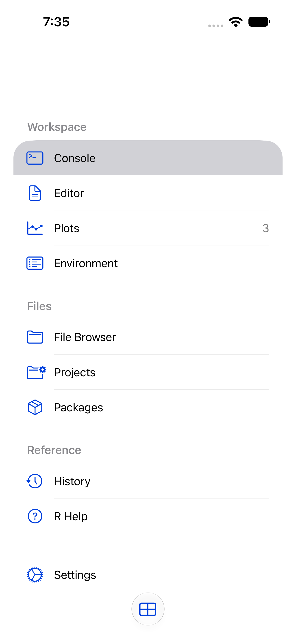Tap the battery status icon
Viewport: 296px width, 644px height.
259,22
